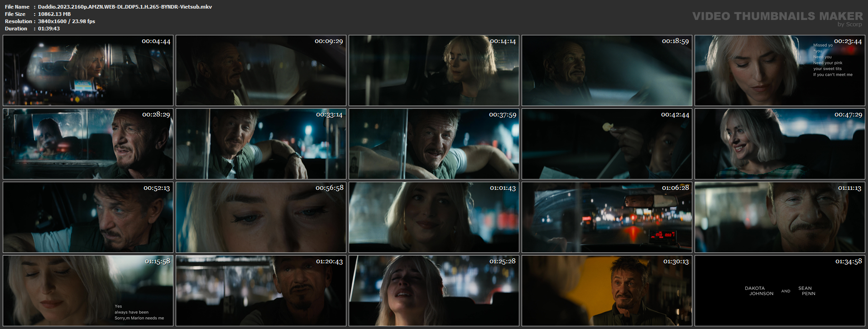Click the 01:06:28 timestamp label
The height and width of the screenshot is (329, 868).
(x=675, y=188)
